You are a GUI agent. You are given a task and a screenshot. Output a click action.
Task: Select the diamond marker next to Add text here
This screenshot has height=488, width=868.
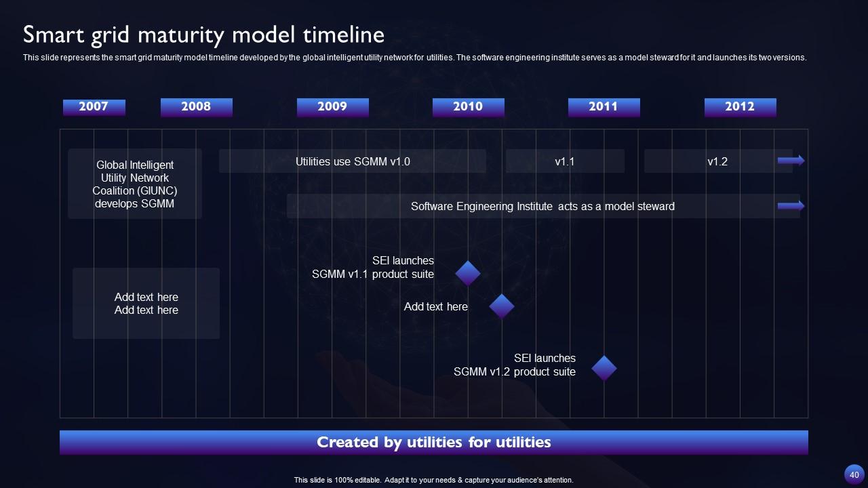click(x=502, y=306)
